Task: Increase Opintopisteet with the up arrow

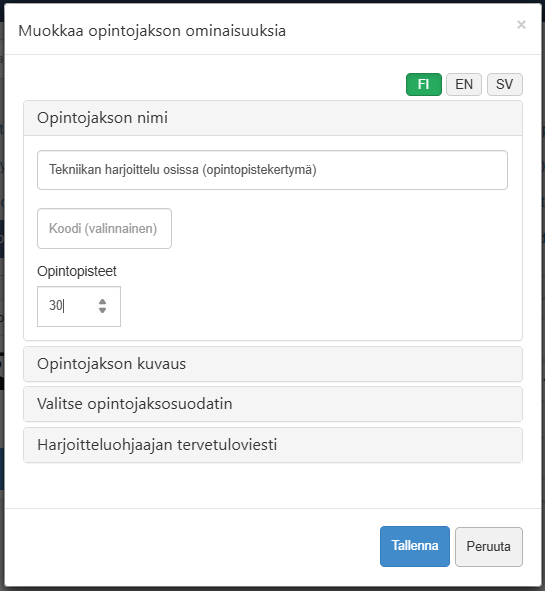Action: pos(103,302)
